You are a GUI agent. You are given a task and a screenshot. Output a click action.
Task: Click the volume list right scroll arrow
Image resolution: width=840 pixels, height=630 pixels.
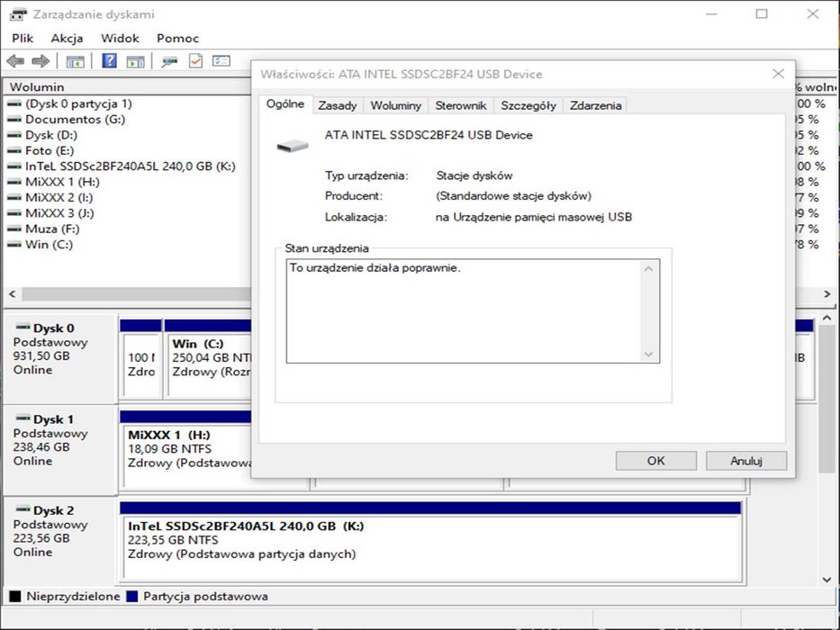click(826, 293)
